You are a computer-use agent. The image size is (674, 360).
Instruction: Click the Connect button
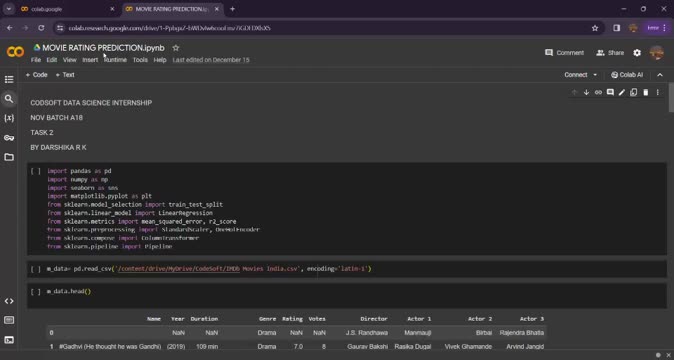pyautogui.click(x=576, y=75)
